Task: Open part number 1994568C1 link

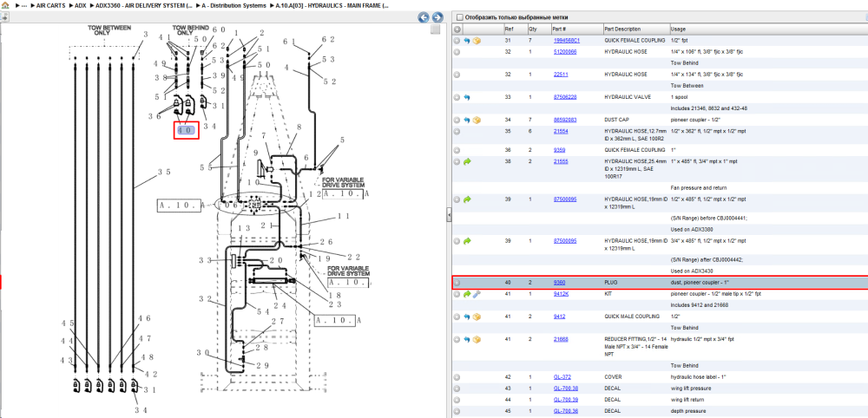Action: pos(566,41)
